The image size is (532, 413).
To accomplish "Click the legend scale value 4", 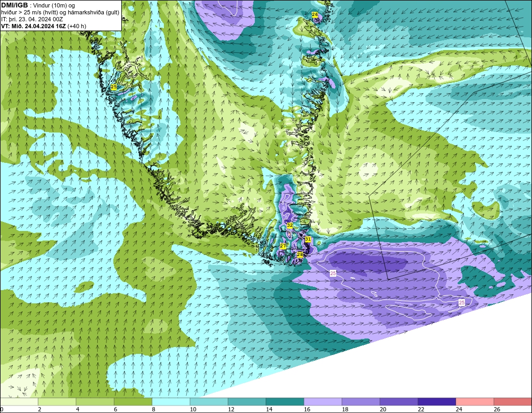I will pos(78,409).
